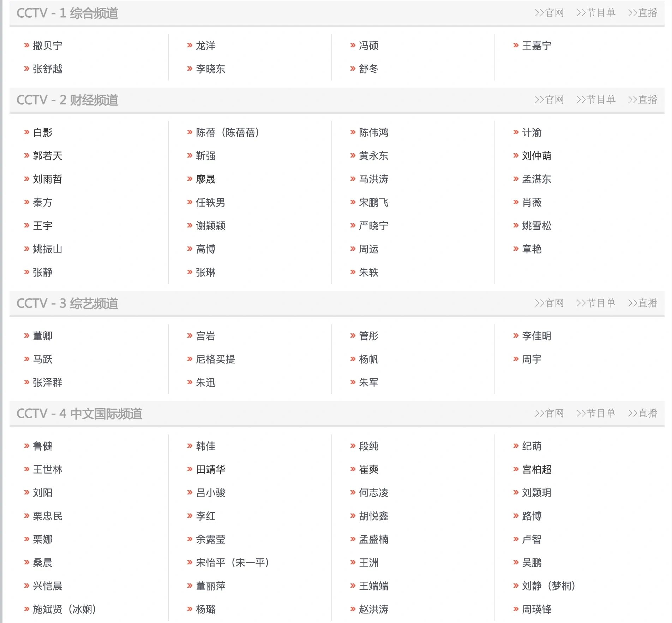Screen dimensions: 672x623
Task: Click host name 宋鹏飞
Action: (374, 202)
